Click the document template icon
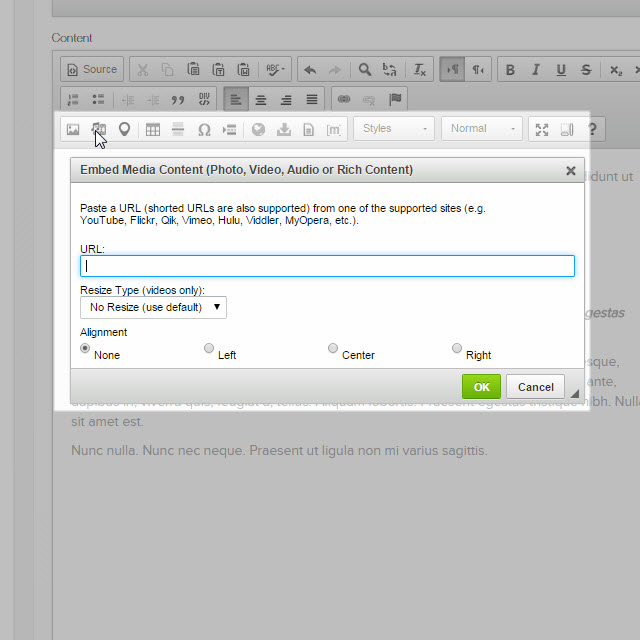640x640 pixels. coord(309,130)
